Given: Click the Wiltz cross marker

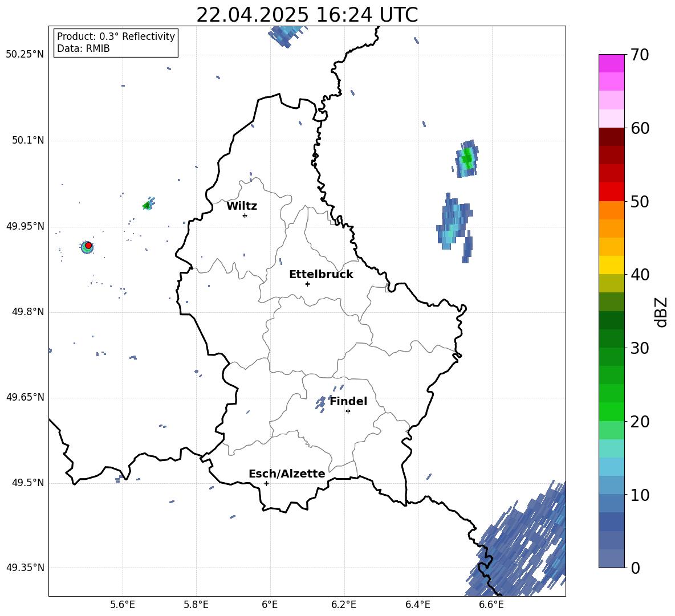Looking at the screenshot, I should (x=245, y=215).
